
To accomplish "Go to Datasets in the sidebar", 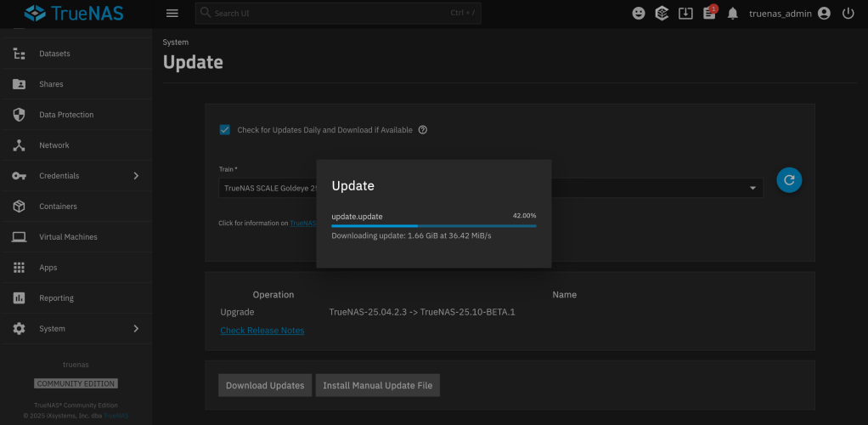I will [54, 54].
